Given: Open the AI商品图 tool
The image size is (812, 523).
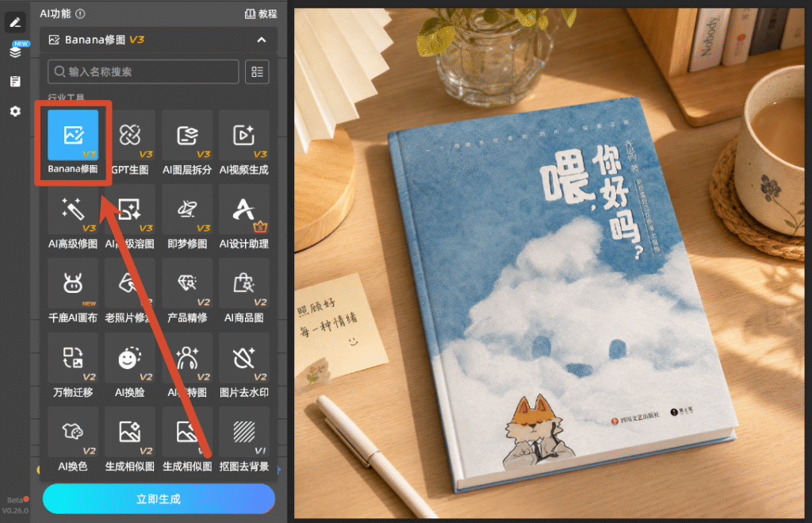Looking at the screenshot, I should coord(244,290).
